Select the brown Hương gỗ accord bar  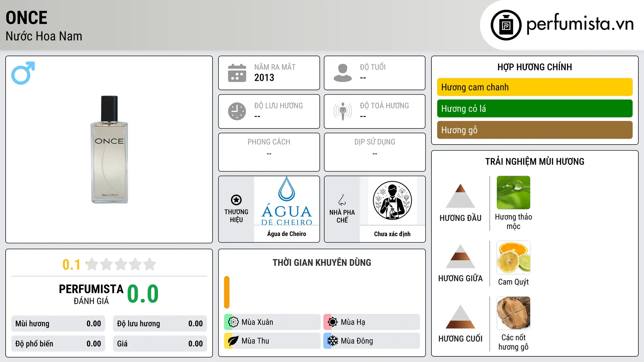point(535,130)
